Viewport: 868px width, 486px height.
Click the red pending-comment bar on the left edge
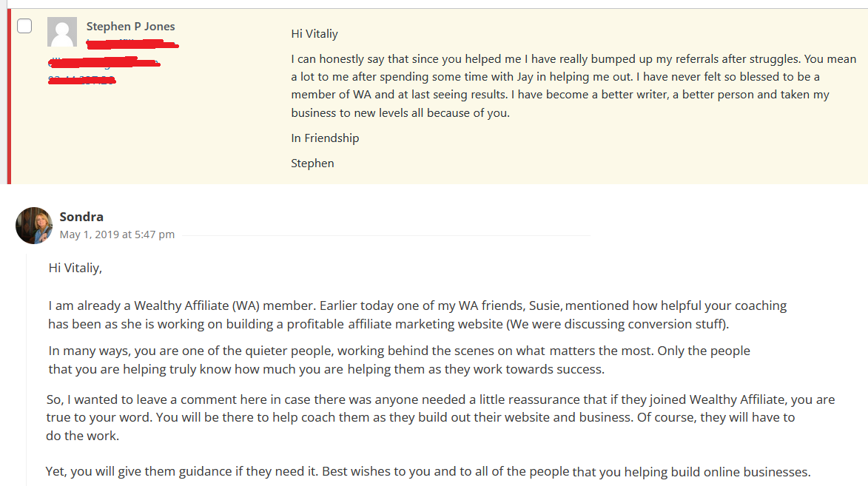coord(9,96)
